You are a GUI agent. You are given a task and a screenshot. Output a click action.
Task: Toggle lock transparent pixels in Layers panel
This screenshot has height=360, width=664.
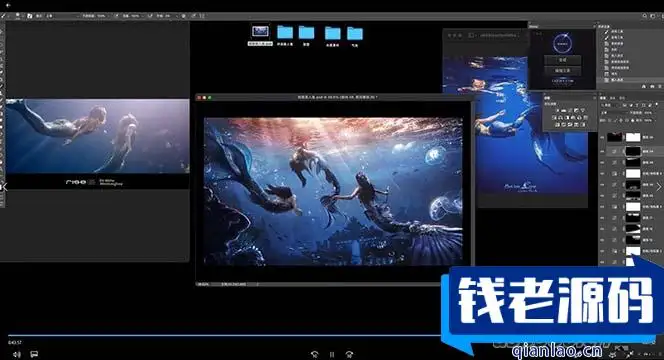pos(610,120)
